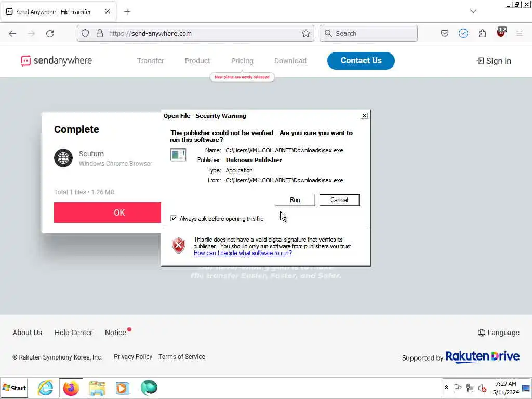
Task: Open Windows Media Player from taskbar
Action: [x=123, y=388]
